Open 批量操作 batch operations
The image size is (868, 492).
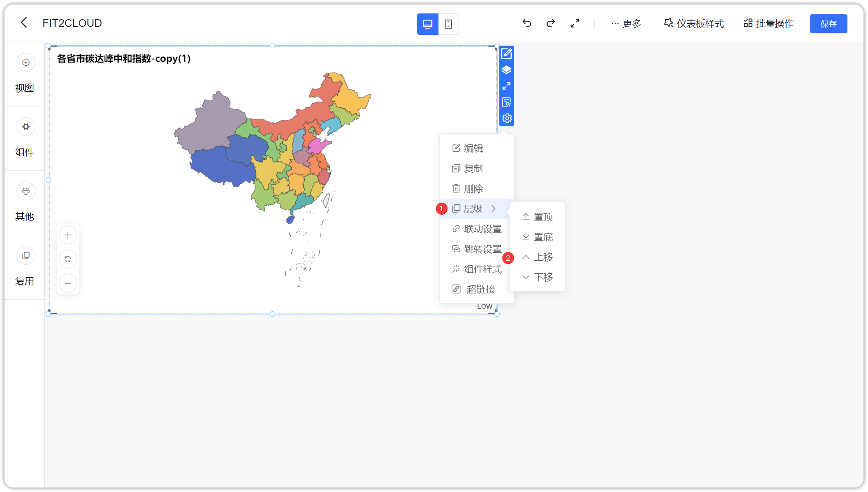[768, 24]
